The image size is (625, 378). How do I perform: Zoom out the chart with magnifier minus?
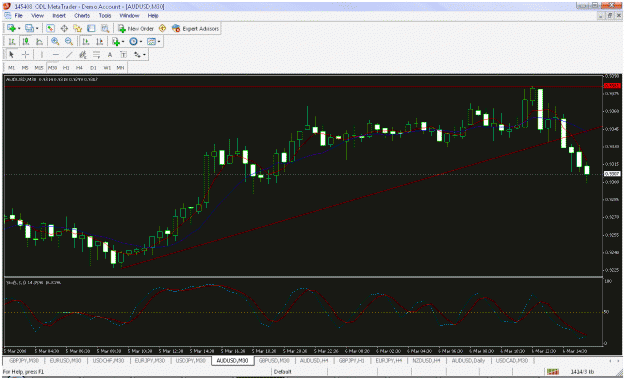(69, 41)
